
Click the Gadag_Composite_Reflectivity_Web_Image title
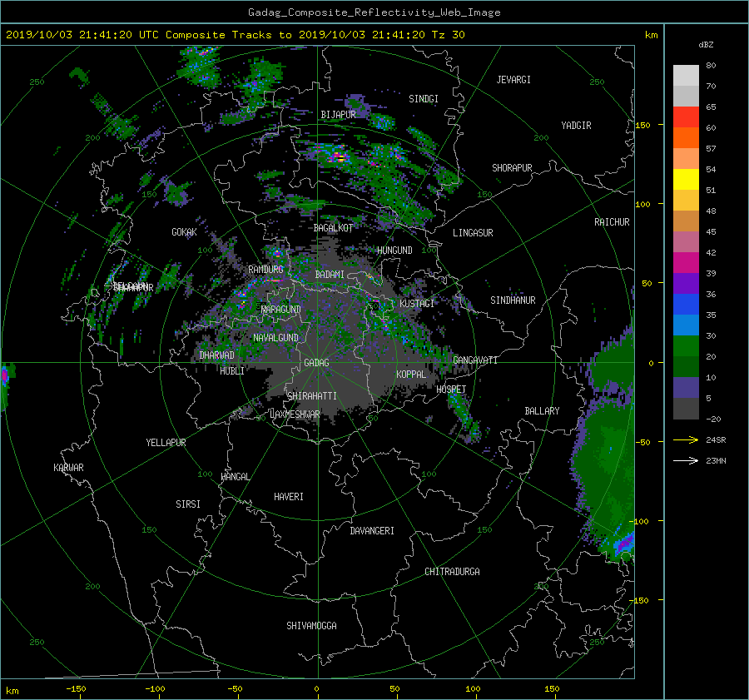374,12
